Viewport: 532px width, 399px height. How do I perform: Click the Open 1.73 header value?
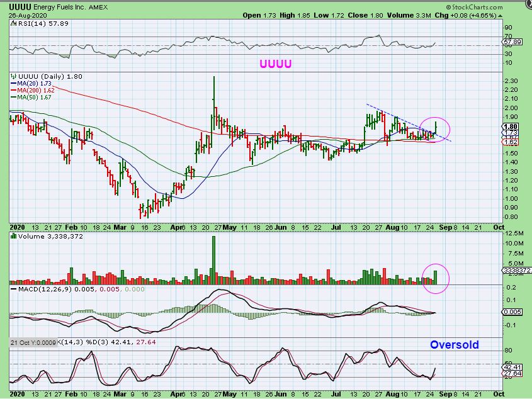pyautogui.click(x=259, y=15)
